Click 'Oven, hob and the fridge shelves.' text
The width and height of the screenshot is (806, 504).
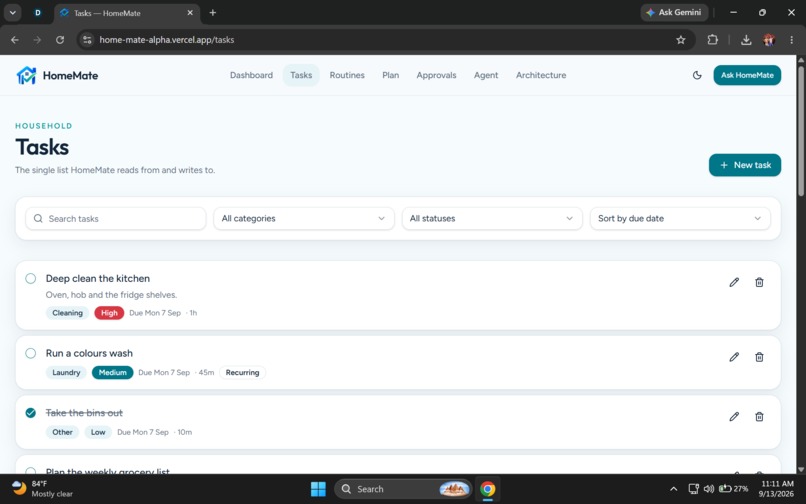pyautogui.click(x=111, y=295)
